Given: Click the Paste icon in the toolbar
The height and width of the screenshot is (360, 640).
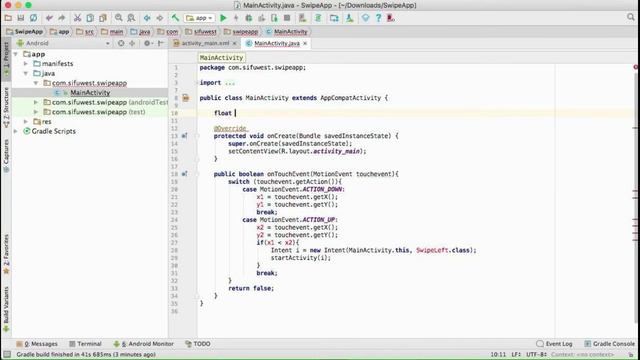Looking at the screenshot, I should pyautogui.click(x=103, y=18).
